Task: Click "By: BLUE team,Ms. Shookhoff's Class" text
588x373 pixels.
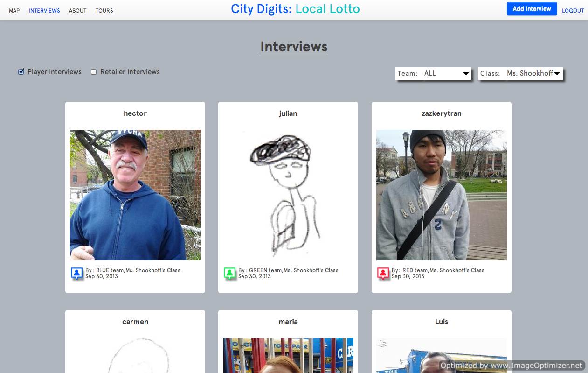Action: pyautogui.click(x=133, y=270)
